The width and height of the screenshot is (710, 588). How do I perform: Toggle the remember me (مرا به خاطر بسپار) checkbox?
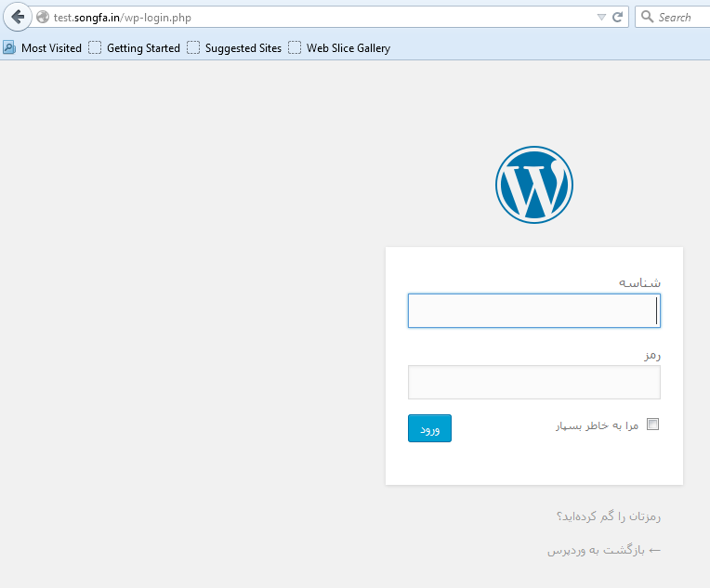click(x=652, y=425)
